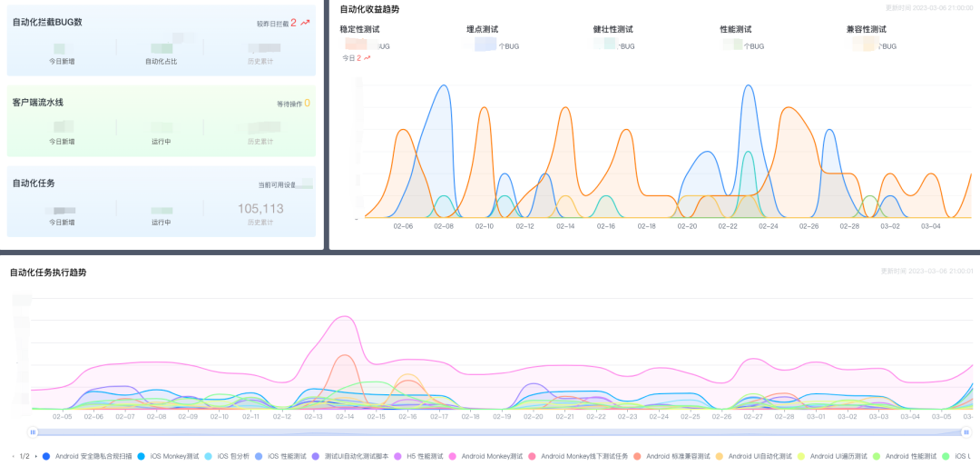Toggle H5 性能测试 legend series
The width and height of the screenshot is (980, 466).
(x=418, y=457)
